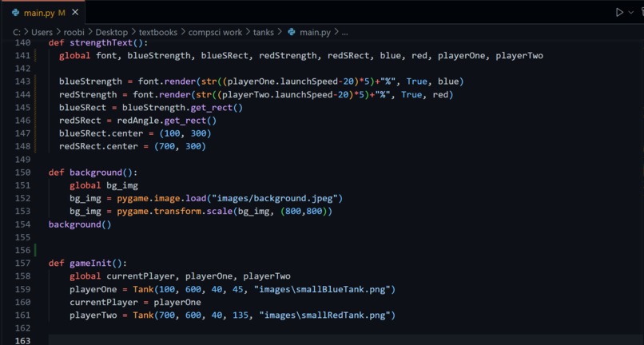Click "blueStrength.get_rect()" on line 145
The image size is (644, 345).
[x=182, y=108]
